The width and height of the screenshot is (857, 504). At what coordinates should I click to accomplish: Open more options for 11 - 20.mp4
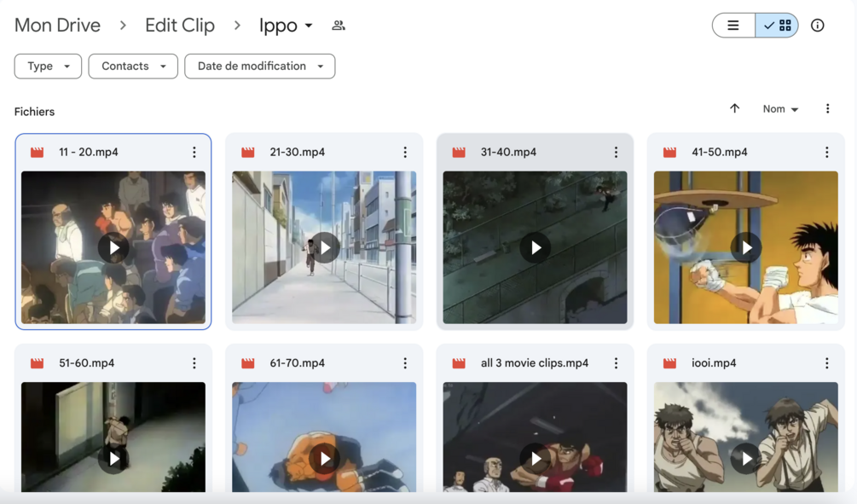coord(194,153)
